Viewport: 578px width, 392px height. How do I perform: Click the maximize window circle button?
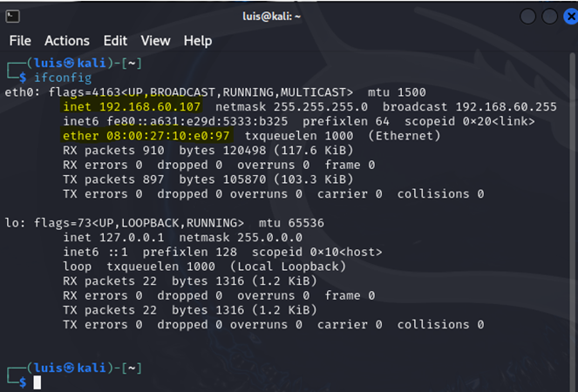click(x=549, y=17)
